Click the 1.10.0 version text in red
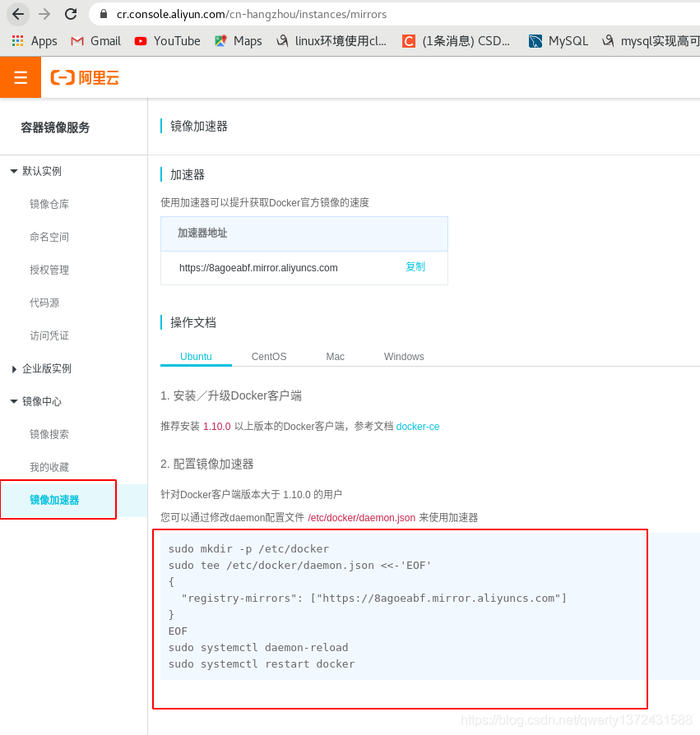 pos(216,427)
